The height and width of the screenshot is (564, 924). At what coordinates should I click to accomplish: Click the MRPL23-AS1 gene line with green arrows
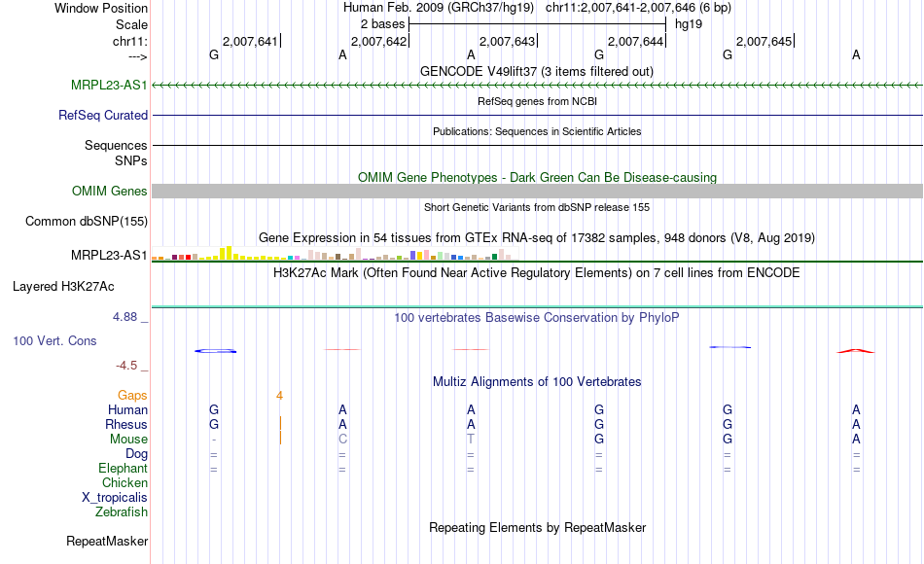[537, 86]
